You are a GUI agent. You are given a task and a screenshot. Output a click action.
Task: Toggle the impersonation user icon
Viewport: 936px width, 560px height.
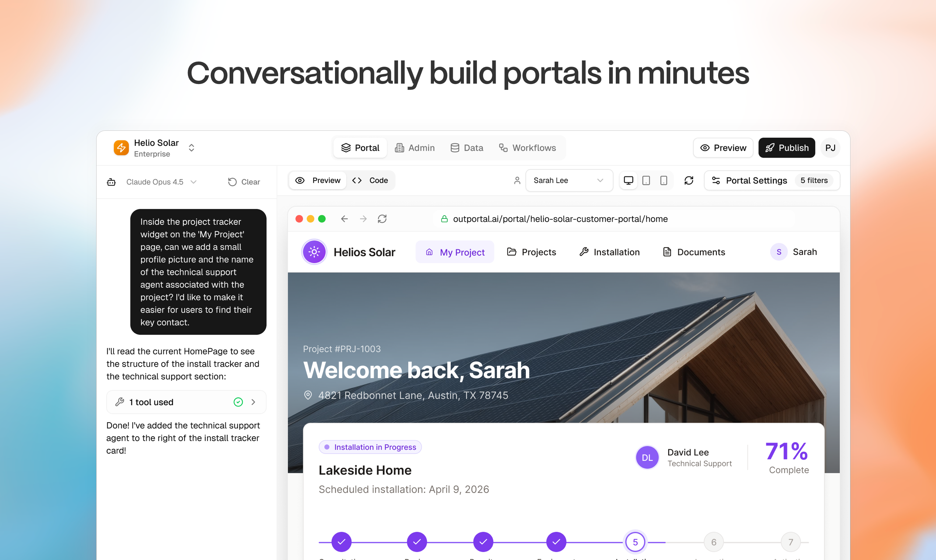(x=517, y=181)
